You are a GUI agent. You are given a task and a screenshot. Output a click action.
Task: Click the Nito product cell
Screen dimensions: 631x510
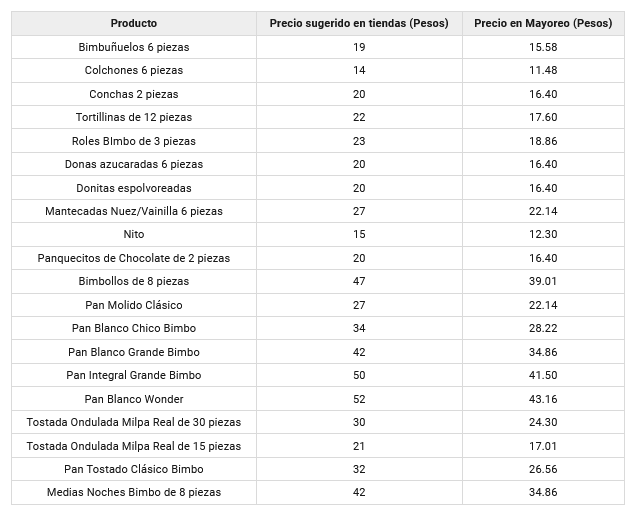click(x=134, y=234)
